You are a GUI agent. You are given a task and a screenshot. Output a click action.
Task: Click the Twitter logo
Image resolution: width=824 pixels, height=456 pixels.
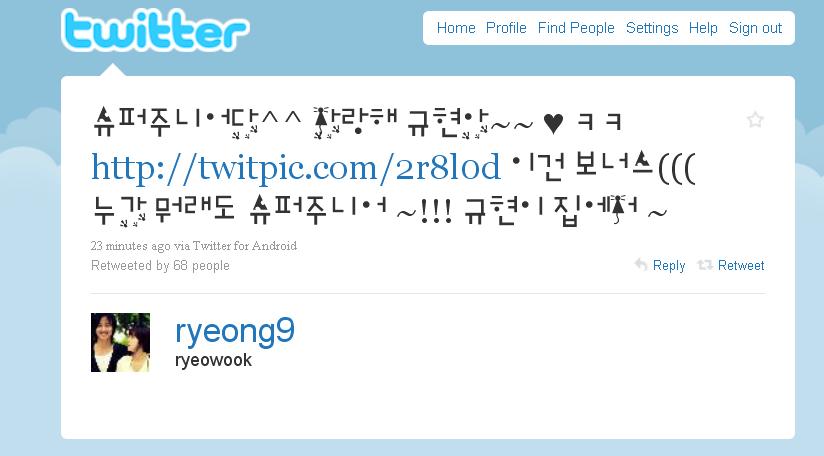pos(155,30)
